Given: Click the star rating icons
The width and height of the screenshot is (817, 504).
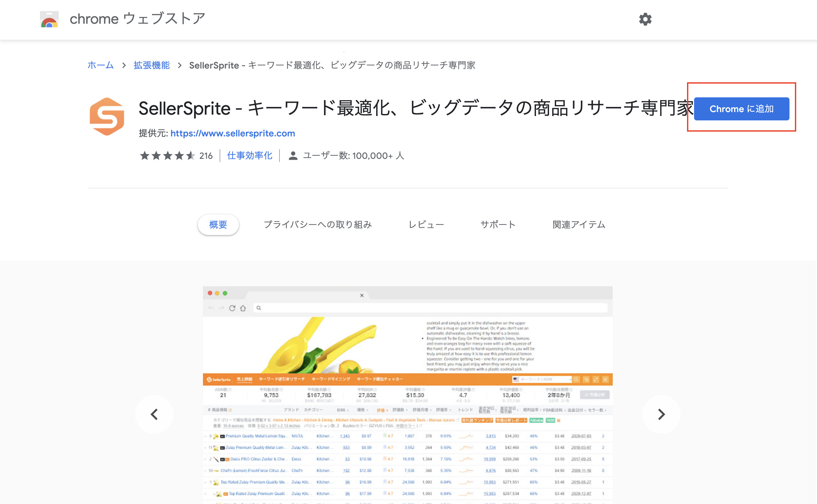Looking at the screenshot, I should [167, 156].
